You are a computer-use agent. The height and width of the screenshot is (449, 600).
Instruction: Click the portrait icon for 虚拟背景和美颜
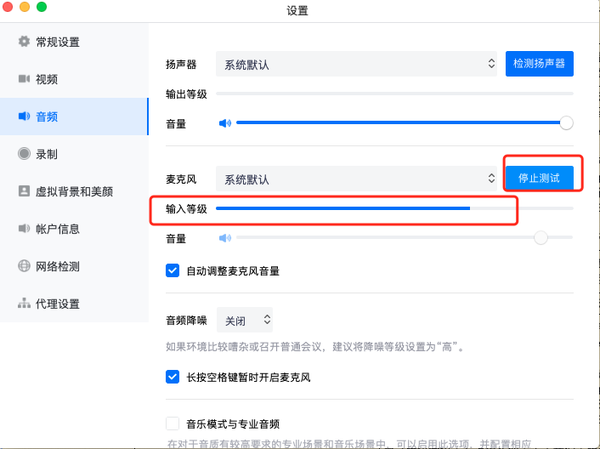24,191
